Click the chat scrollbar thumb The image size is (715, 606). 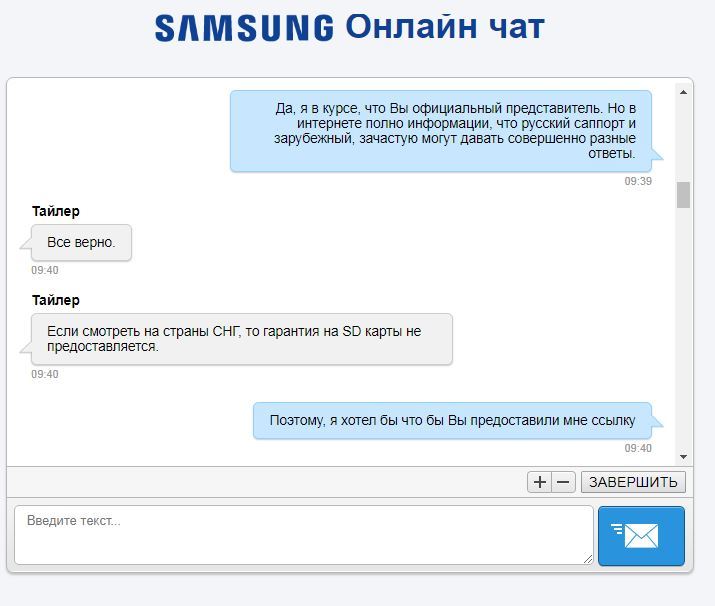coord(683,195)
